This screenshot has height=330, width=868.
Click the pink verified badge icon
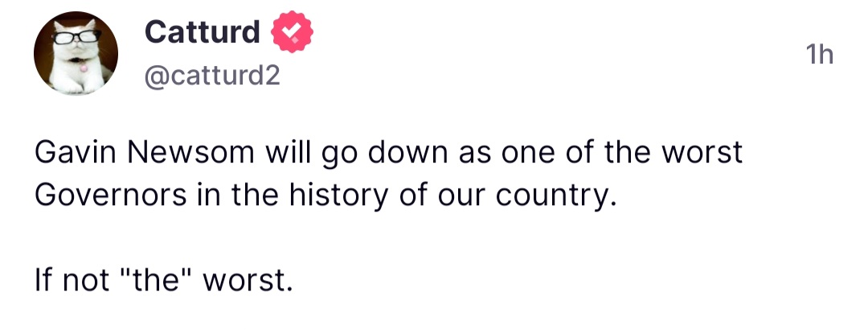pyautogui.click(x=292, y=31)
